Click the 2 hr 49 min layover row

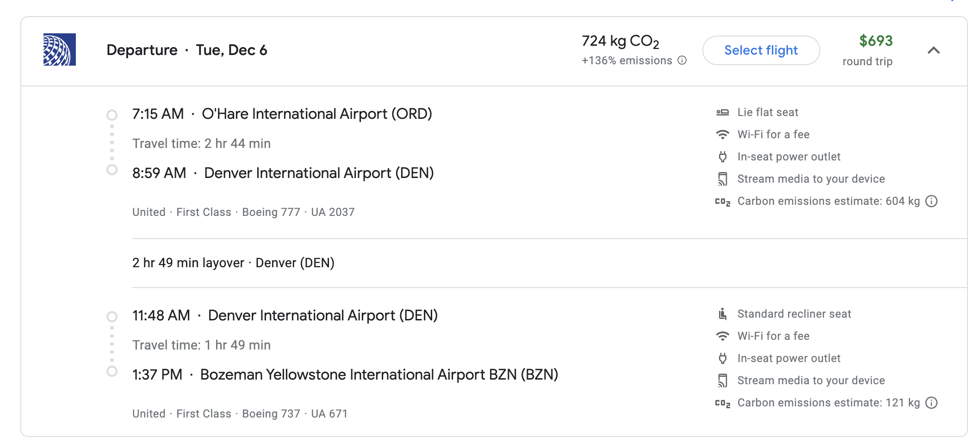pos(233,263)
